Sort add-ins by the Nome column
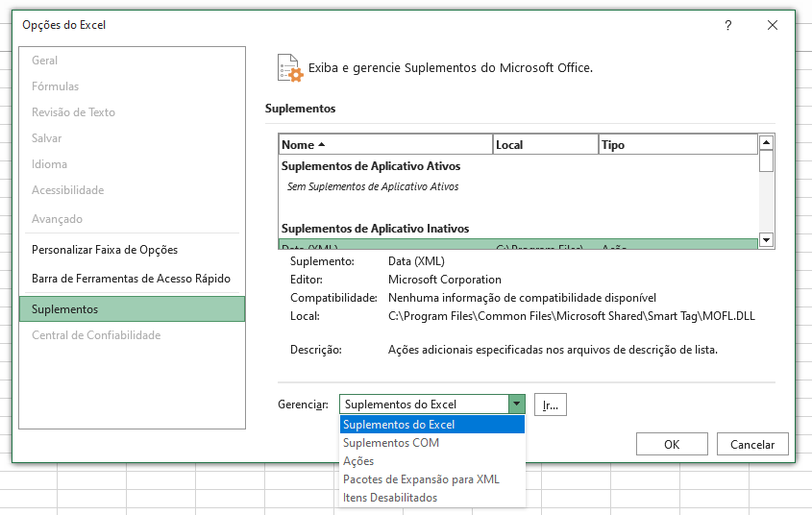 coord(385,145)
